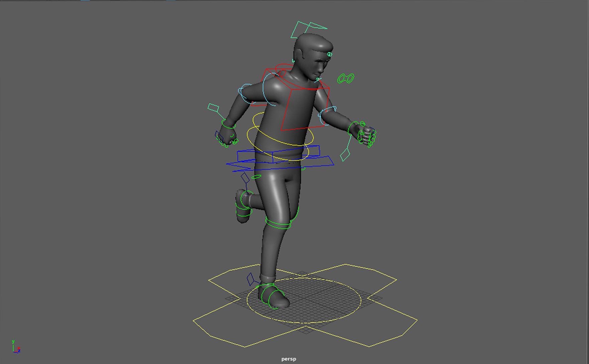Click the blue highlighted tab in the top toolbar strip

[x=85, y=1]
